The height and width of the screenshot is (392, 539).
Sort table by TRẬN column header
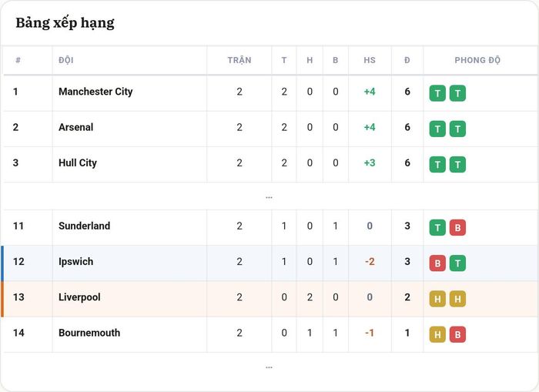click(239, 60)
